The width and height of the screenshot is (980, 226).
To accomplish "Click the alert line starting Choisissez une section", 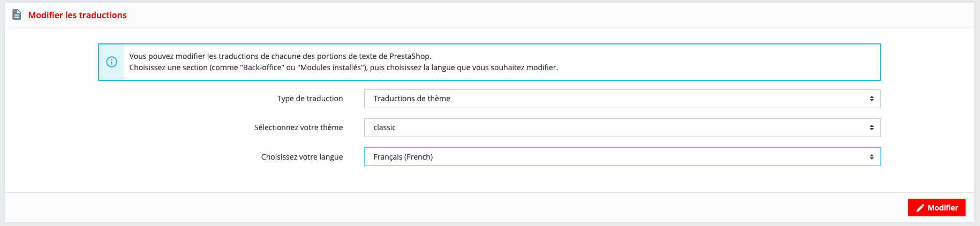I will (x=343, y=67).
